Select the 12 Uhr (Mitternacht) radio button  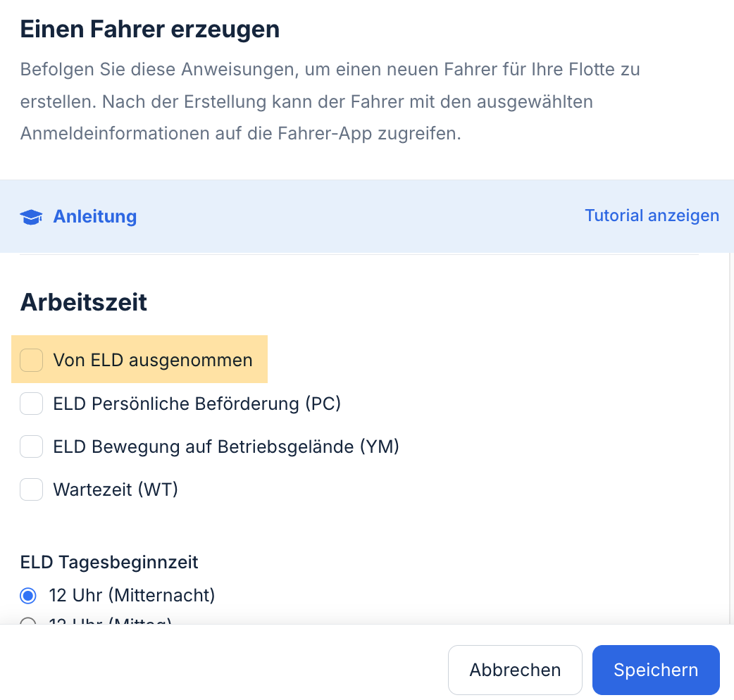(28, 596)
